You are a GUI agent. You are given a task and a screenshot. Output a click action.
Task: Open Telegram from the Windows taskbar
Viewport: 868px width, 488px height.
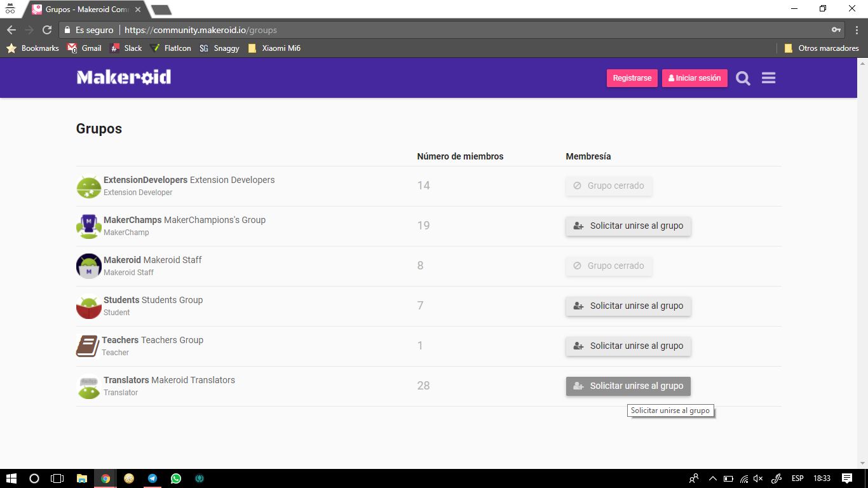pos(153,478)
